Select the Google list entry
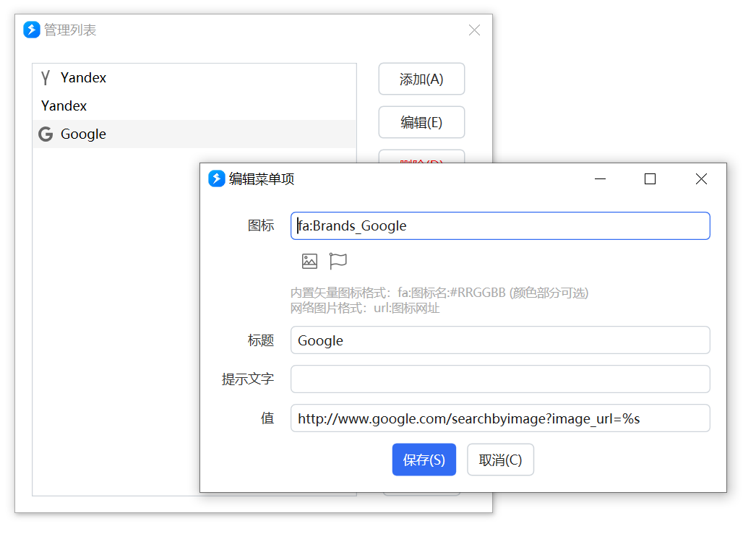 195,134
